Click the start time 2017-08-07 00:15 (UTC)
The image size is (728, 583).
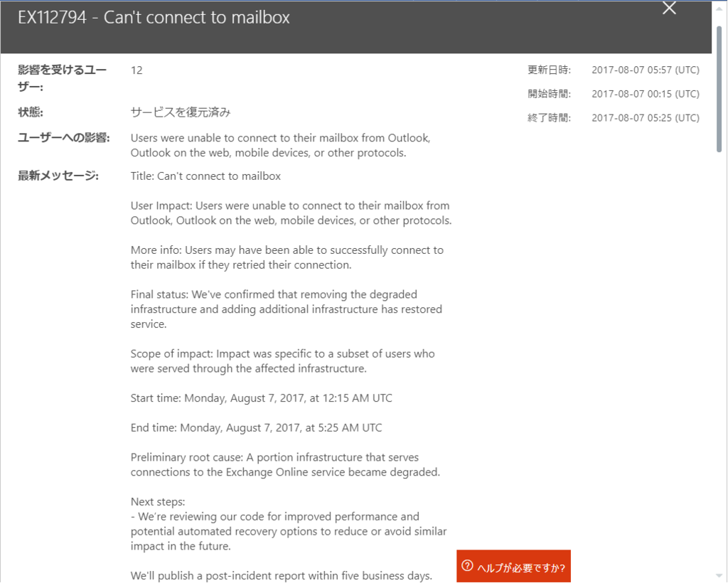tap(646, 94)
